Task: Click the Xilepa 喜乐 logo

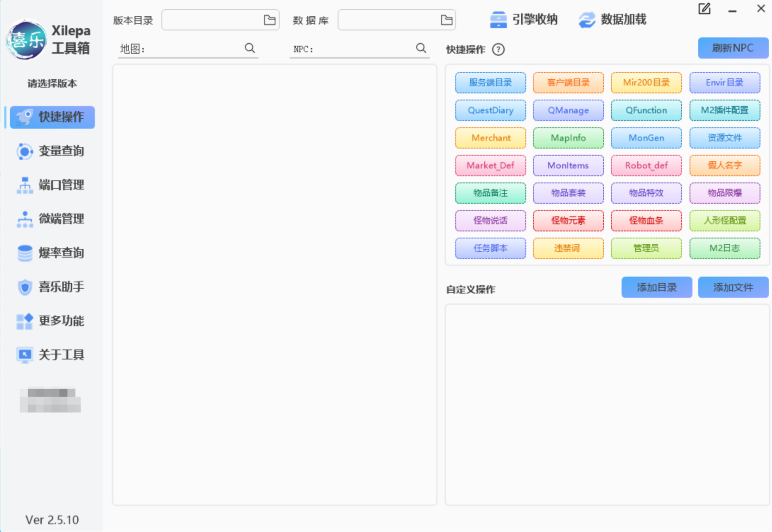Action: [x=26, y=39]
